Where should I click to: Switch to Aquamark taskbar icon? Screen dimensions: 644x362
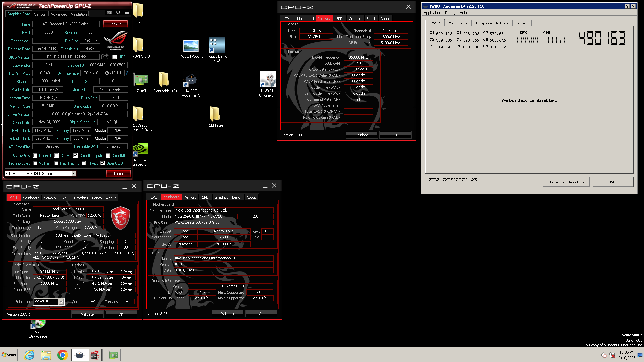pos(79,355)
